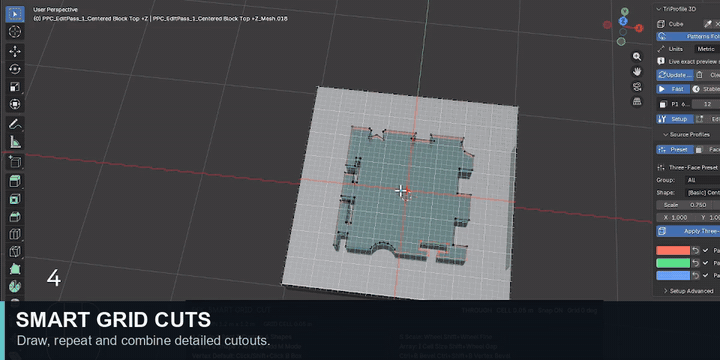The width and height of the screenshot is (720, 360).
Task: Click the pan hand viewport icon
Action: pyautogui.click(x=637, y=71)
